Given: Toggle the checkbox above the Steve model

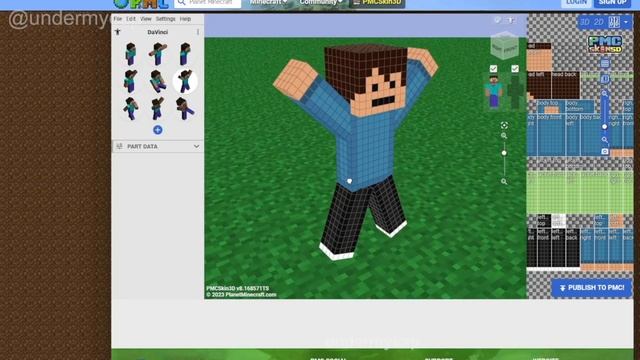Looking at the screenshot, I should point(493,69).
